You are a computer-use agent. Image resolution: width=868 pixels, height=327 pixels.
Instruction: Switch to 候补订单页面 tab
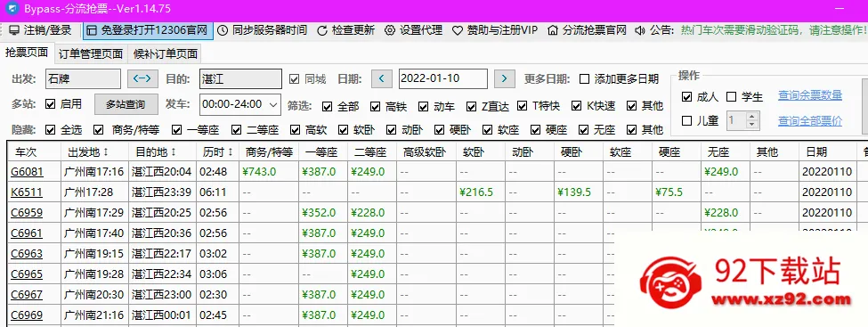165,54
